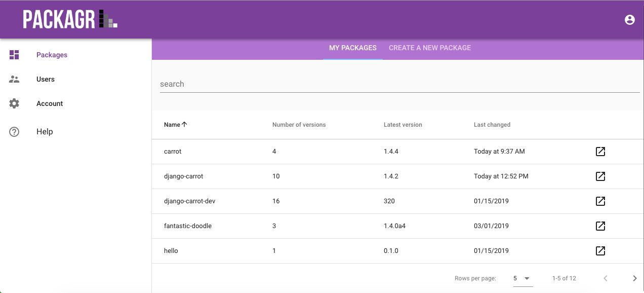Select the Account gear icon
This screenshot has width=644, height=293.
click(14, 103)
